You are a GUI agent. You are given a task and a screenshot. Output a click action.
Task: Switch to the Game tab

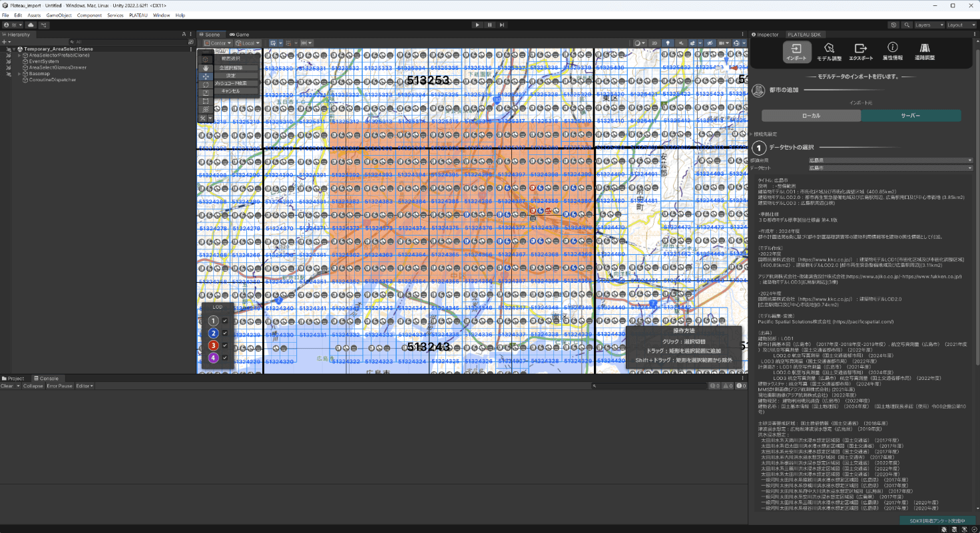point(239,35)
